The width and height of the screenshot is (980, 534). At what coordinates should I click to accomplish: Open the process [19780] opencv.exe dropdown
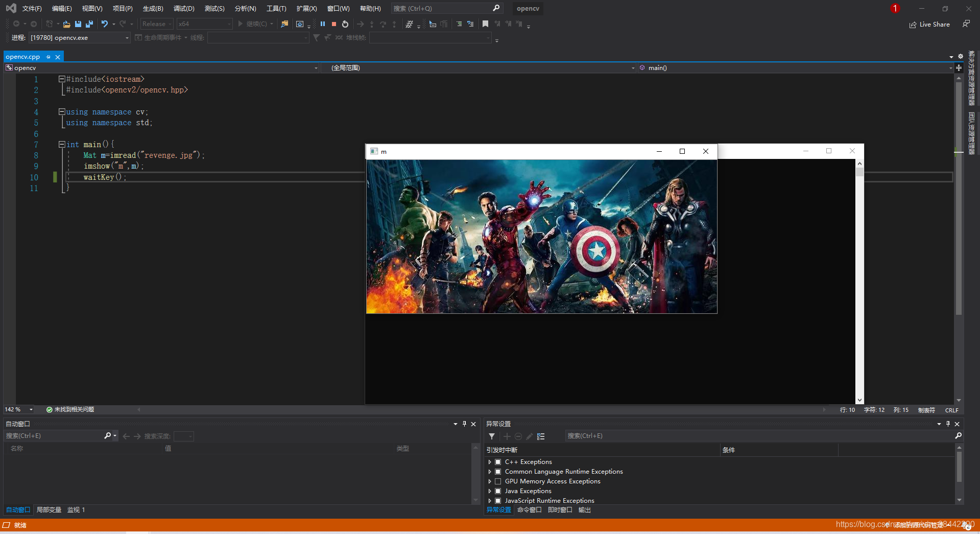79,38
